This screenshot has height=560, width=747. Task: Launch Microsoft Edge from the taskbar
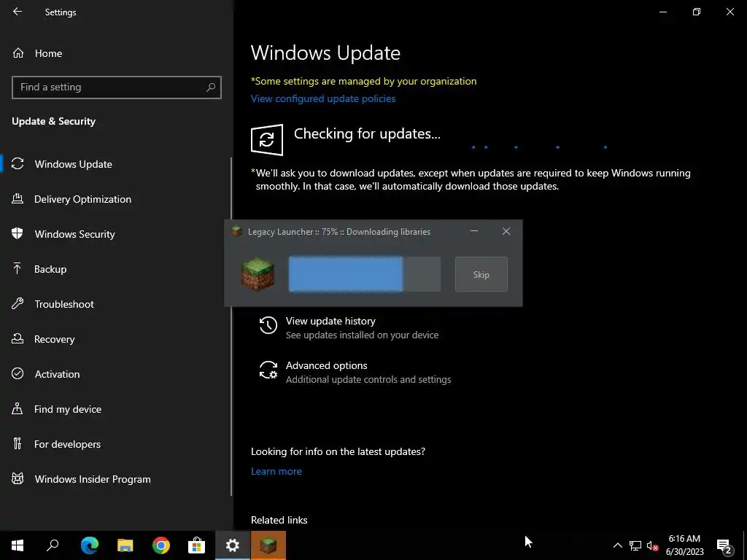89,545
